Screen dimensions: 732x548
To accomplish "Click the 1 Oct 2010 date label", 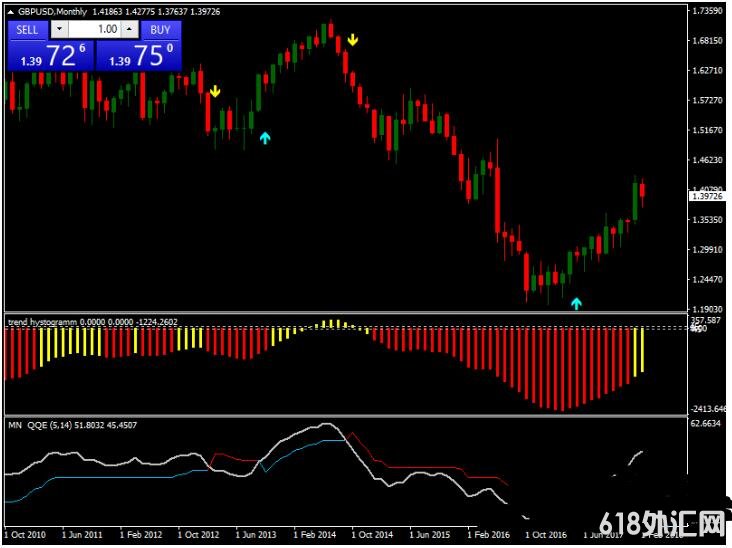I will click(x=25, y=535).
